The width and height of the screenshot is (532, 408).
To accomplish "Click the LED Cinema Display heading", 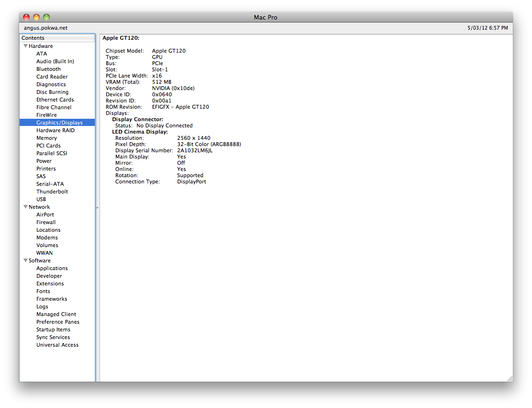I will click(x=140, y=132).
